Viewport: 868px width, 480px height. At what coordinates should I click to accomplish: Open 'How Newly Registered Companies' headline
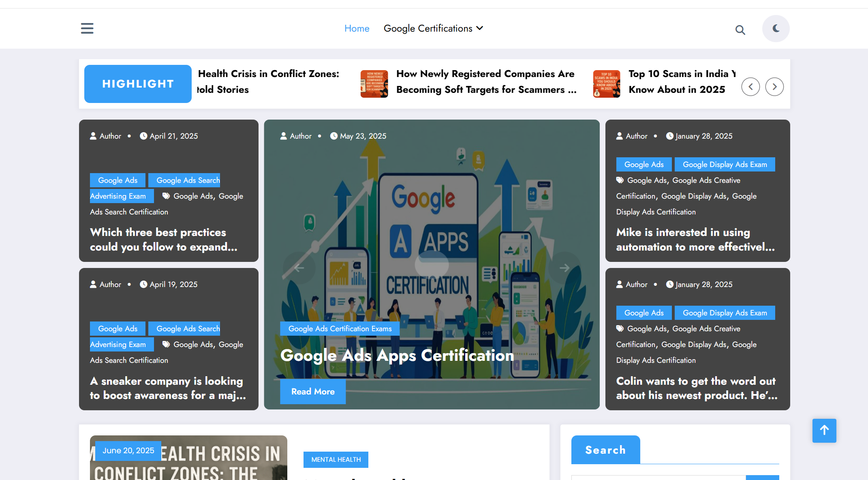coord(486,81)
